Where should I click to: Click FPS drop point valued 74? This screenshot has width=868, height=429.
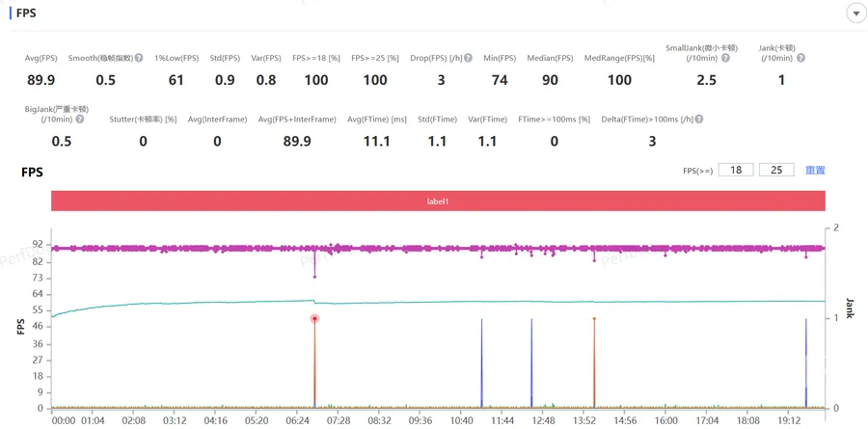point(314,277)
